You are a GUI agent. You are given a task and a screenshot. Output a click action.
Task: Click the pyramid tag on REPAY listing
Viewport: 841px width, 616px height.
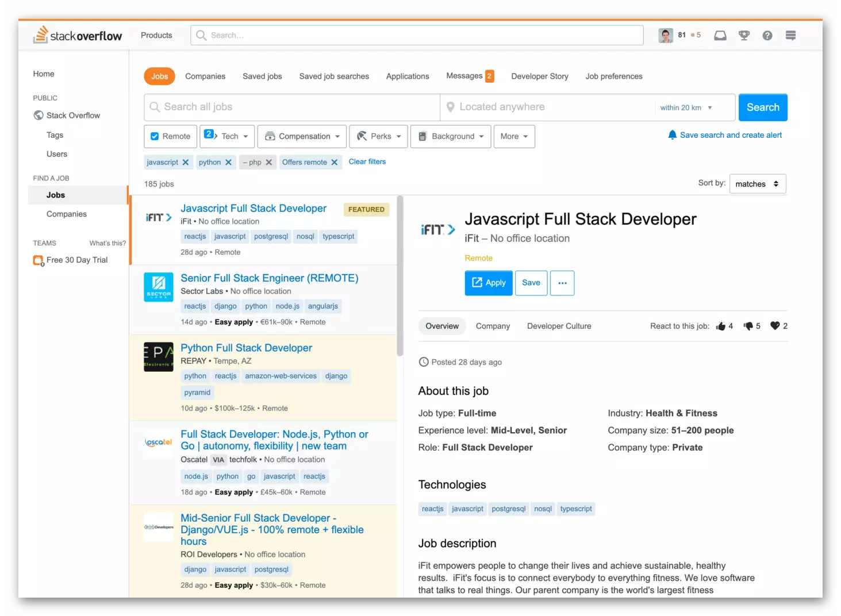click(197, 392)
